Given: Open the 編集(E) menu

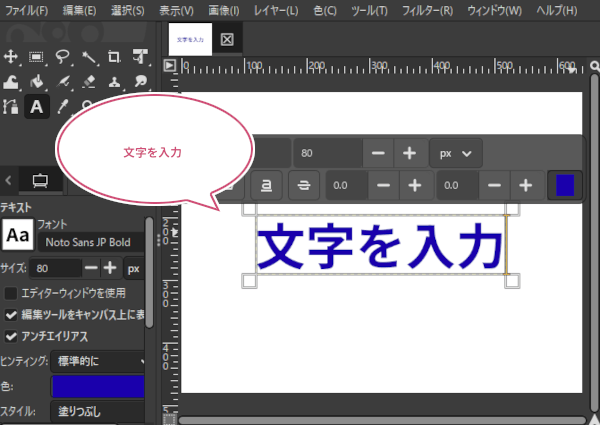Looking at the screenshot, I should (x=79, y=10).
